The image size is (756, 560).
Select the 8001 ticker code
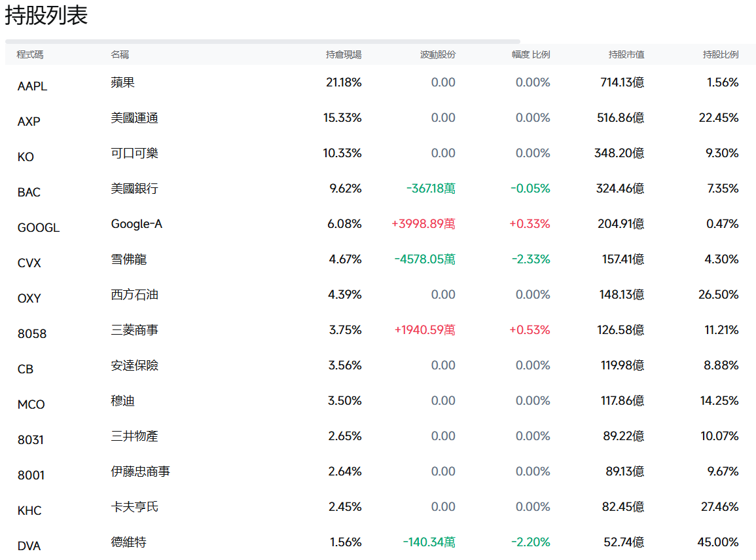(31, 476)
